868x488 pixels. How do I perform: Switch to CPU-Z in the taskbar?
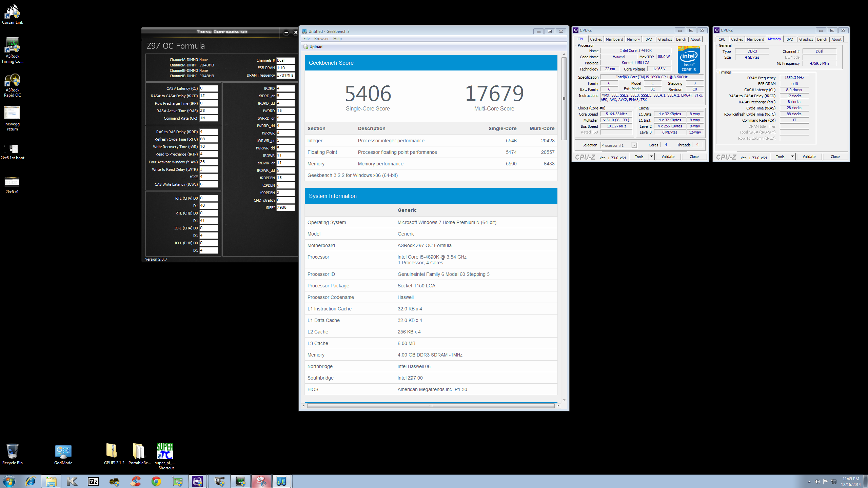tap(198, 481)
